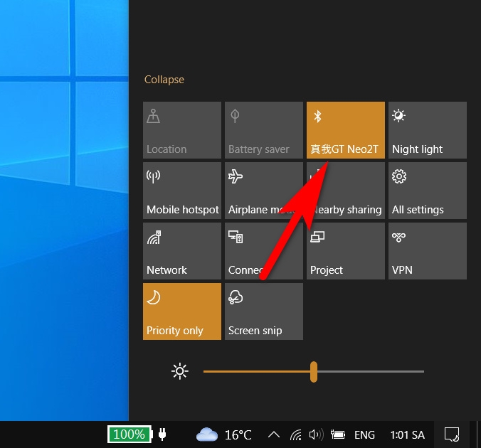Open the Connect devices tile
The height and width of the screenshot is (448, 481).
point(264,251)
